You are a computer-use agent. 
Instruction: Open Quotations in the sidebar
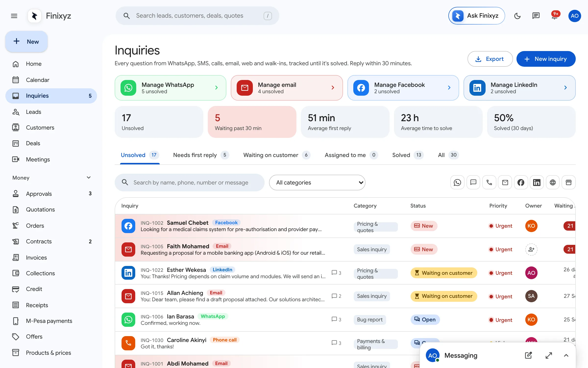[x=51, y=210]
